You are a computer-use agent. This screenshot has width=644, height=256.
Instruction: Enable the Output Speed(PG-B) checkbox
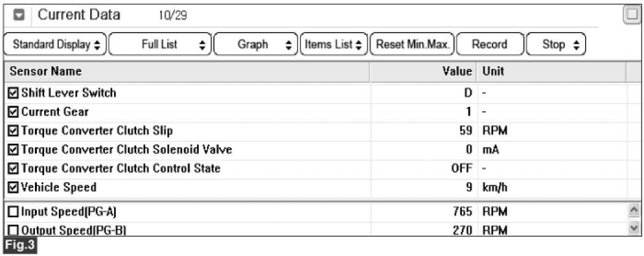coord(13,231)
